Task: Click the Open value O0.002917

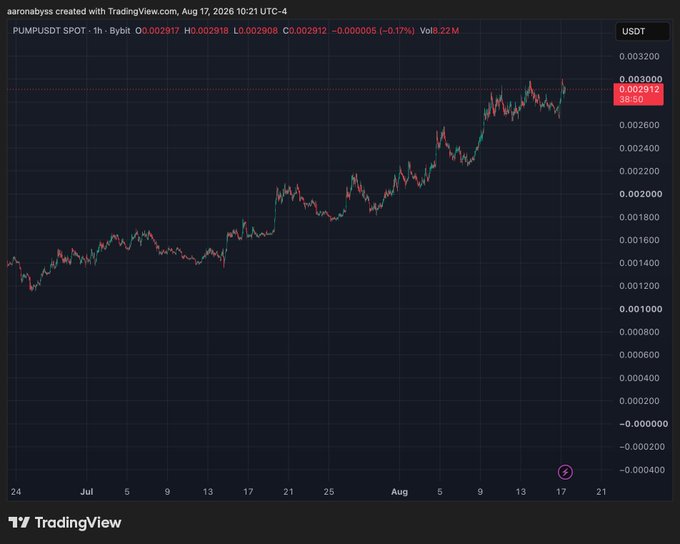Action: [x=157, y=31]
